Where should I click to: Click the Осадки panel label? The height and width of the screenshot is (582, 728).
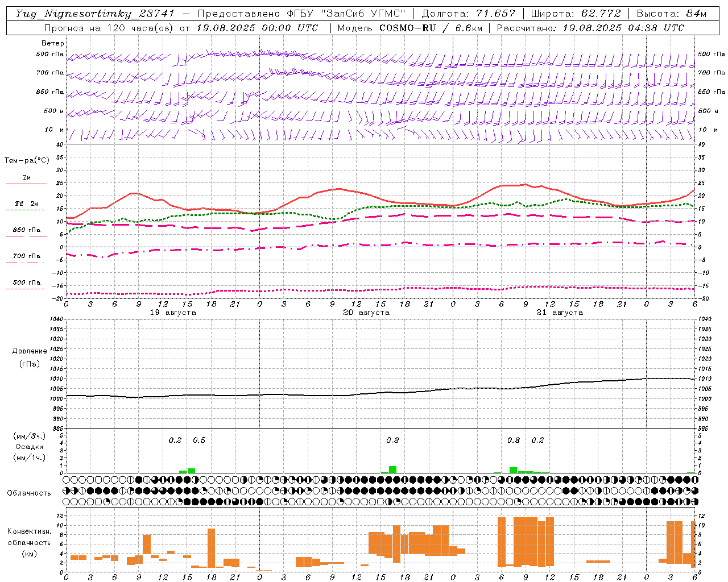pyautogui.click(x=29, y=447)
